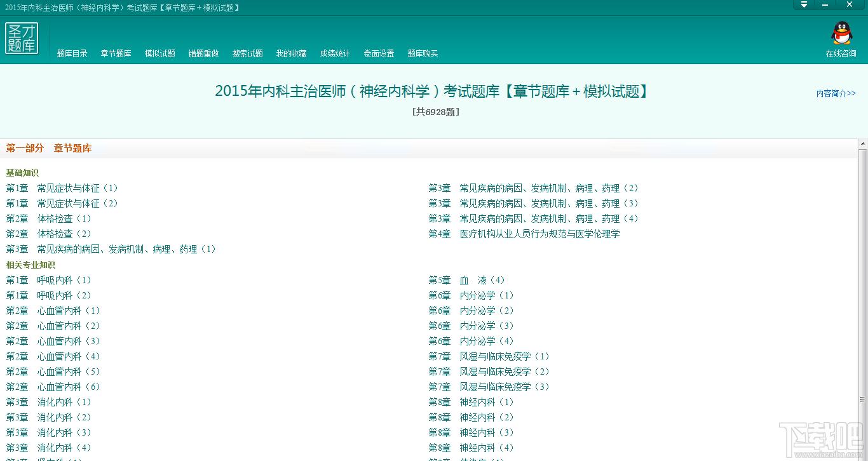868x461 pixels.
Task: Open 第8章 神经内科（4）
Action: (471, 448)
